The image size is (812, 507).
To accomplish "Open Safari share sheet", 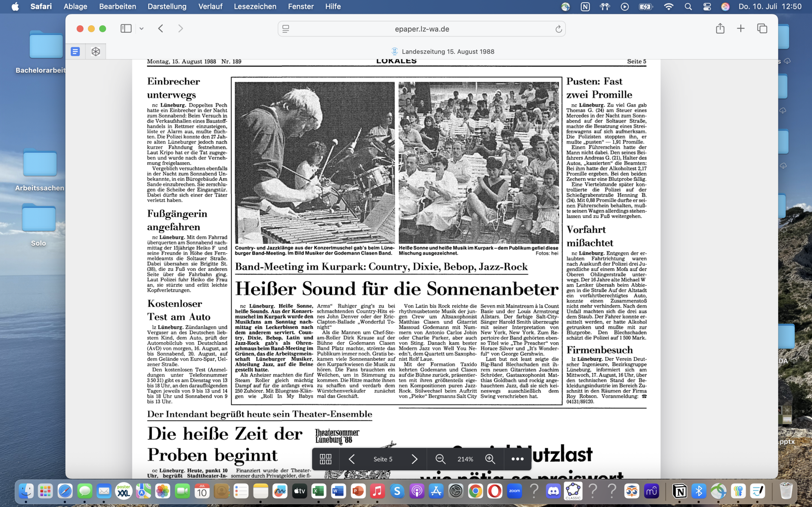I will pos(720,29).
